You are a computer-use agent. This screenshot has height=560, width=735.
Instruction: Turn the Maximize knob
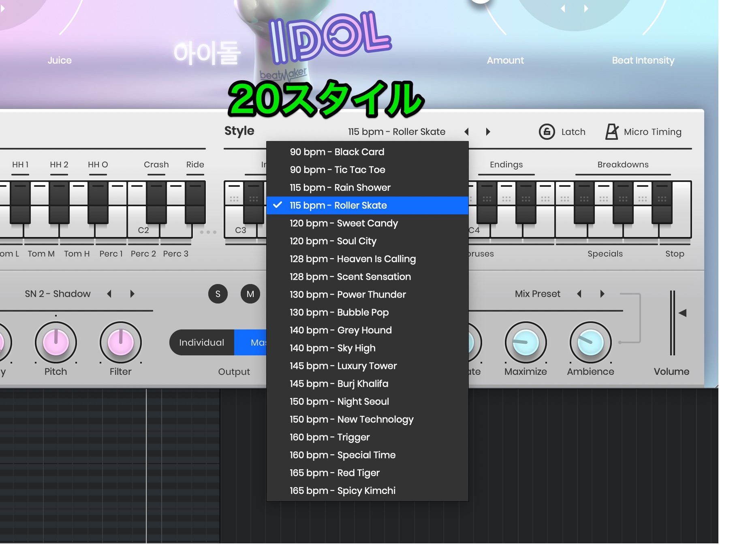pos(525,342)
